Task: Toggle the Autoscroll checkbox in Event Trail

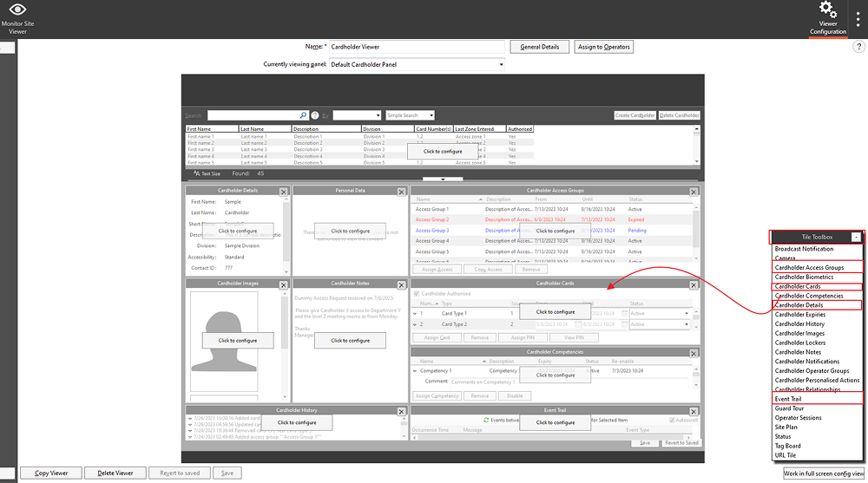Action: (670, 421)
